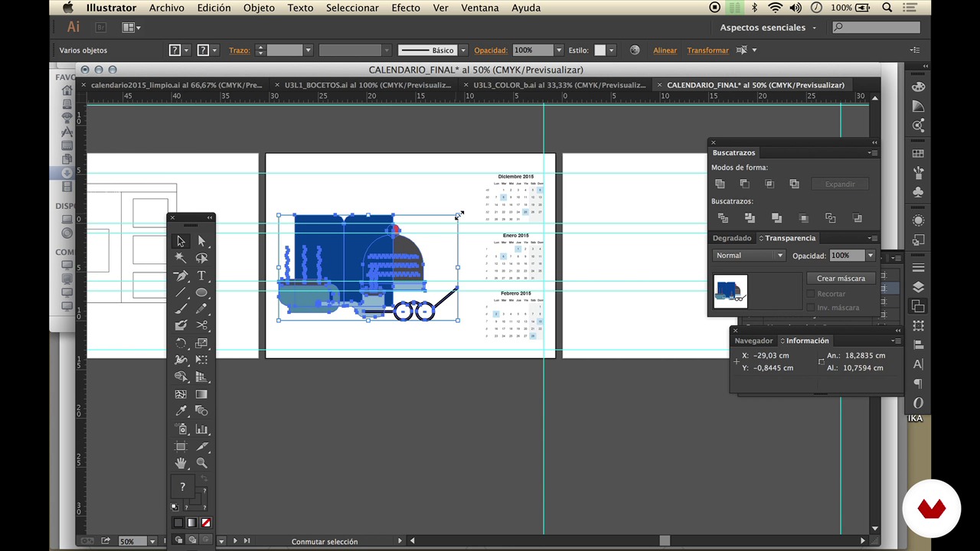Select the Lasso tool
The width and height of the screenshot is (980, 551).
click(x=201, y=258)
